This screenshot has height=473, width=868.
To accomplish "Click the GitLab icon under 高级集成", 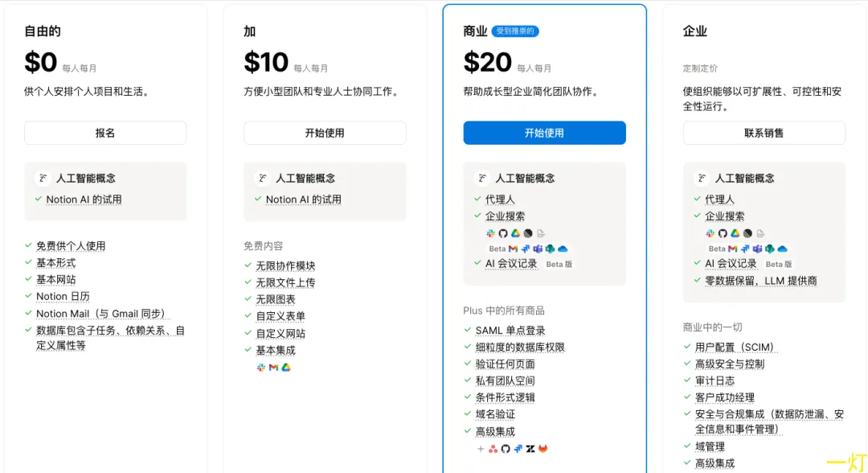I will [542, 449].
